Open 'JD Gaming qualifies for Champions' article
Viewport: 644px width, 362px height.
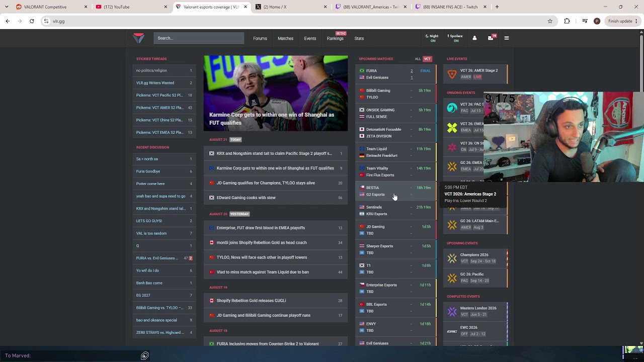(x=275, y=183)
